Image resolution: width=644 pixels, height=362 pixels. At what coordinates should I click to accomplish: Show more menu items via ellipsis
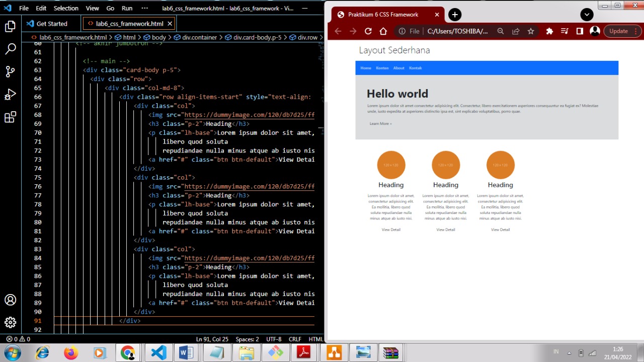[x=145, y=8]
